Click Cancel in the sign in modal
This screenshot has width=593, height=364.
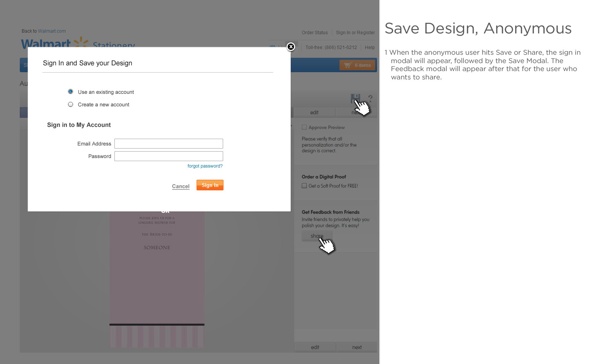pyautogui.click(x=181, y=186)
